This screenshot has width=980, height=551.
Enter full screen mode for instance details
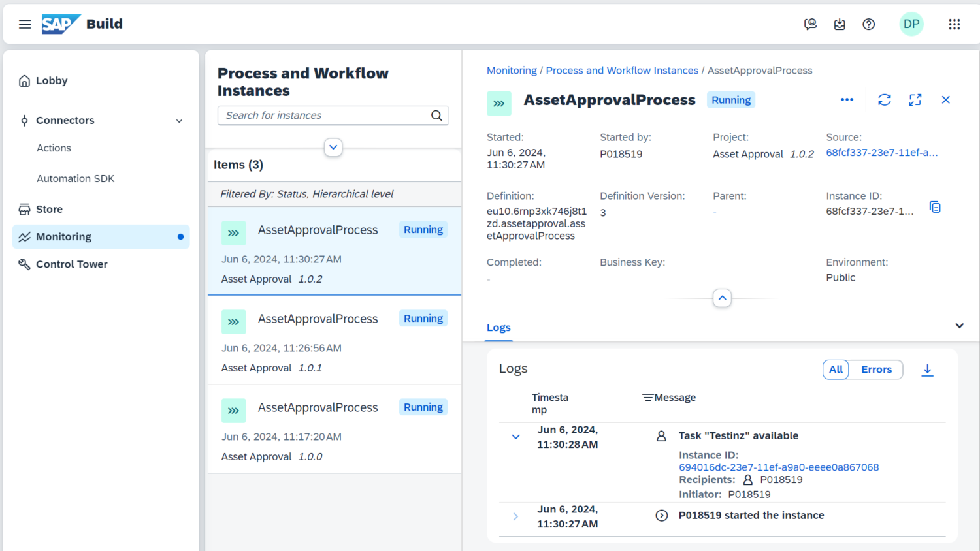tap(915, 100)
